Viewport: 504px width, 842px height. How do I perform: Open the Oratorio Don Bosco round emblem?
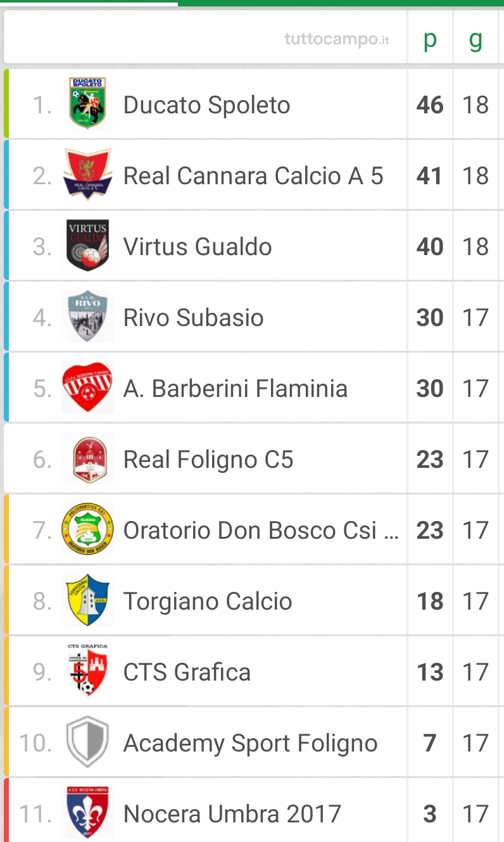click(x=87, y=529)
